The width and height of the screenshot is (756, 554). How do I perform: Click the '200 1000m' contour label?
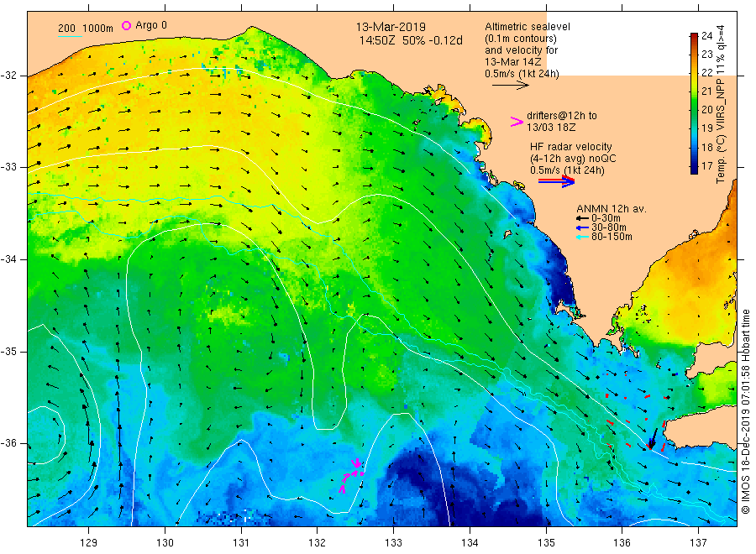click(86, 29)
